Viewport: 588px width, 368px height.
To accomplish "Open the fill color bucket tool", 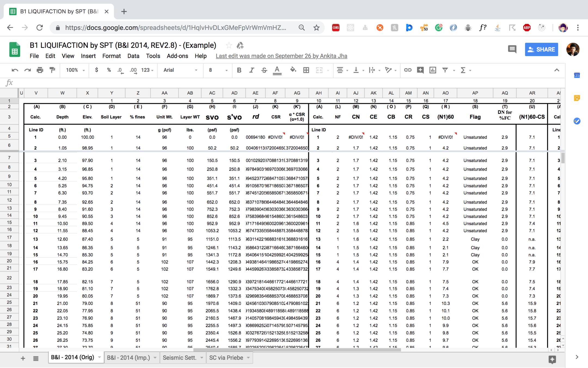I will [293, 70].
